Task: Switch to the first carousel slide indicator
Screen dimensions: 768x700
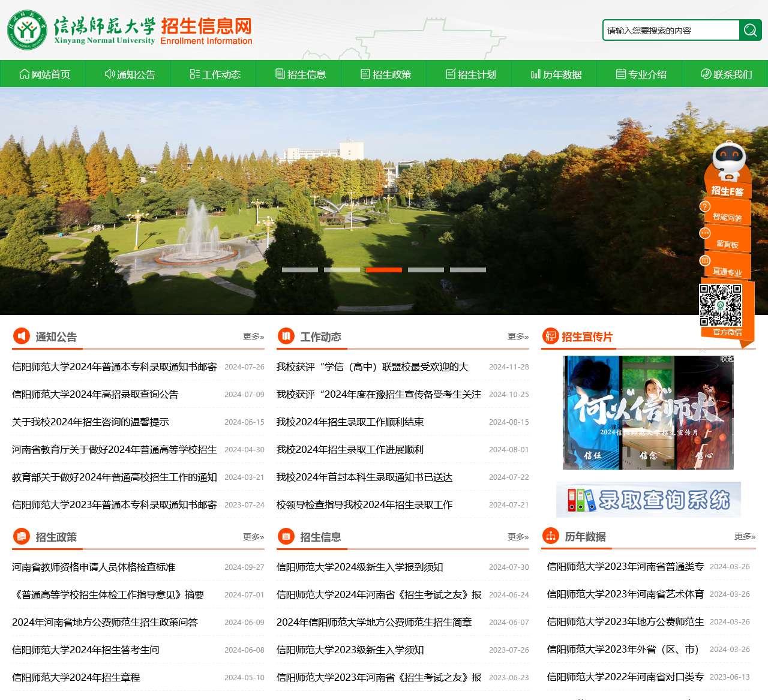Action: [x=300, y=270]
